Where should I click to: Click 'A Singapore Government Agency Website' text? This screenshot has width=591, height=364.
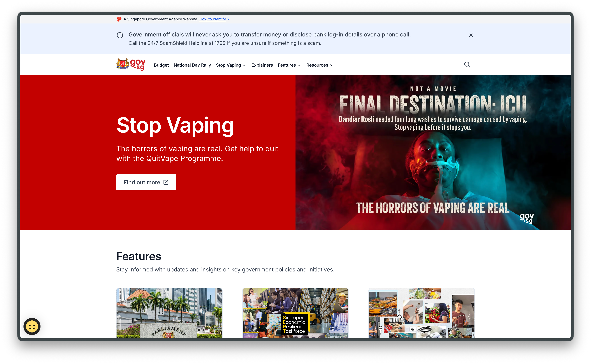click(x=160, y=19)
